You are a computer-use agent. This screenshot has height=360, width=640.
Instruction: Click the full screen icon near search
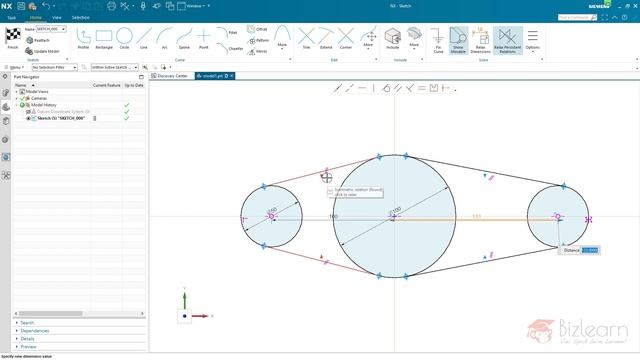click(x=604, y=17)
